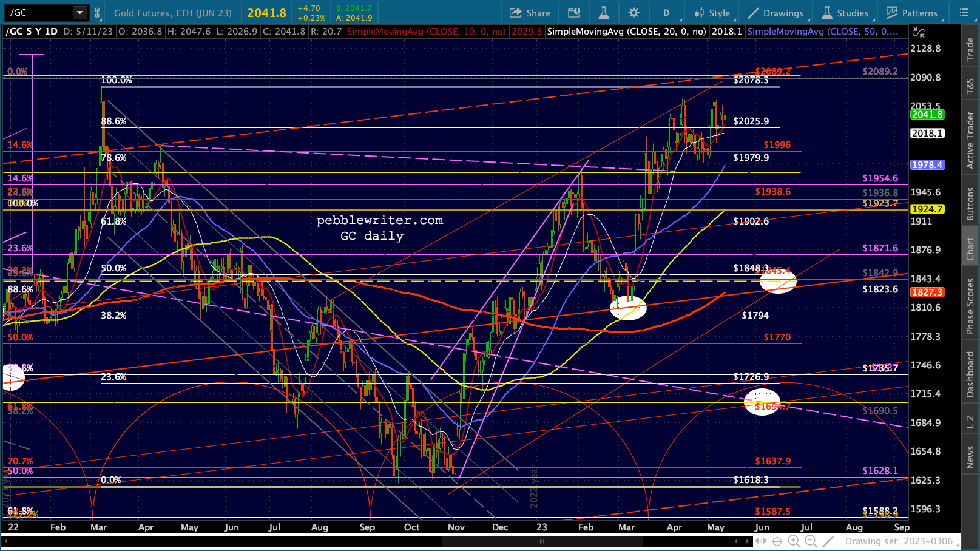The image size is (980, 551).
Task: Click the white 2018.1 price axis bubble
Action: [927, 134]
